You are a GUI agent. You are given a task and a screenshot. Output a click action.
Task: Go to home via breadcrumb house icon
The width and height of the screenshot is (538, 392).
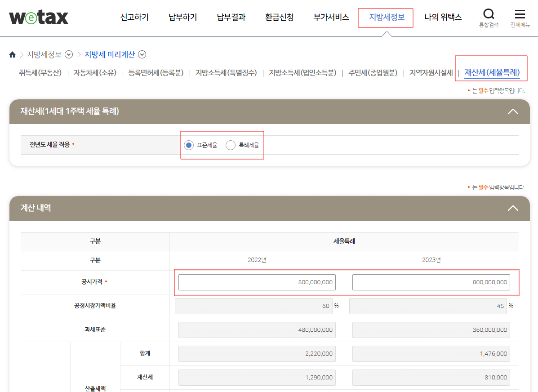coord(12,54)
